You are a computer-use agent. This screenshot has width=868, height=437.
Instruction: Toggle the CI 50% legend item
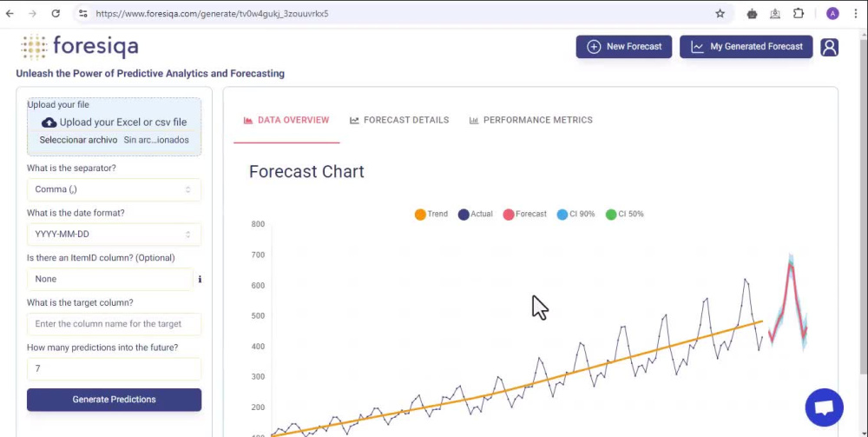624,215
